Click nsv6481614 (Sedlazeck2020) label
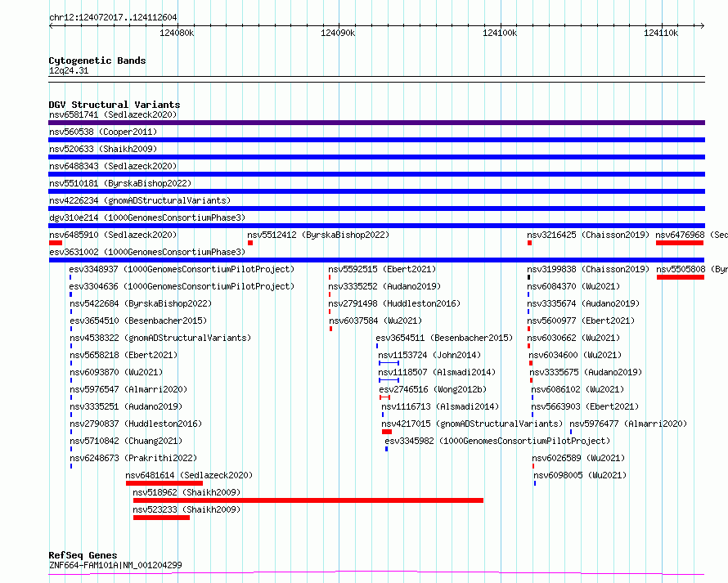Screen dimensions: 728x583 [189, 475]
